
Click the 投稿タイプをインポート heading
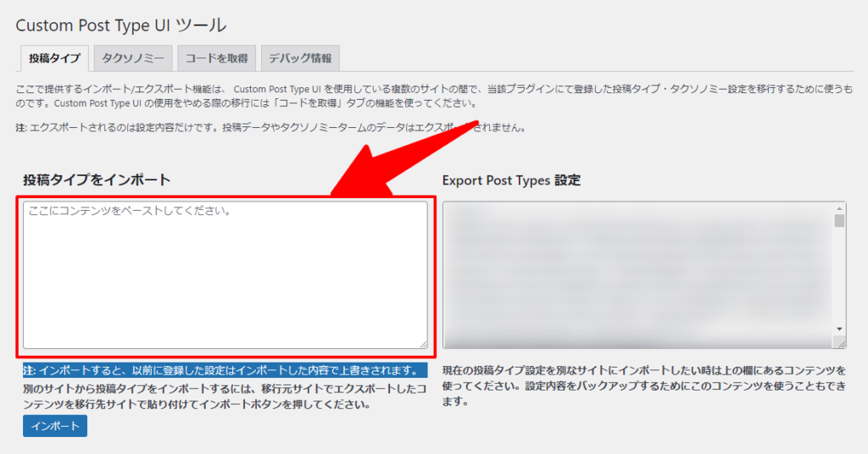(97, 180)
